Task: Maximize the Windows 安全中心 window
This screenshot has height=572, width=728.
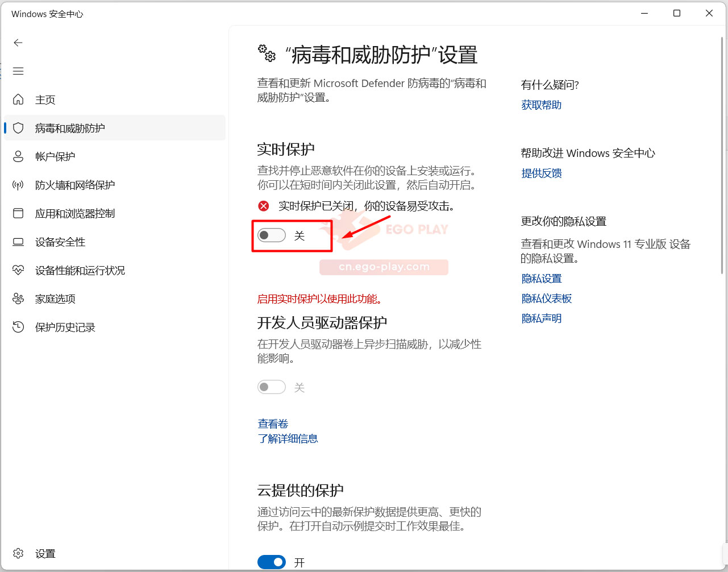Action: point(677,13)
